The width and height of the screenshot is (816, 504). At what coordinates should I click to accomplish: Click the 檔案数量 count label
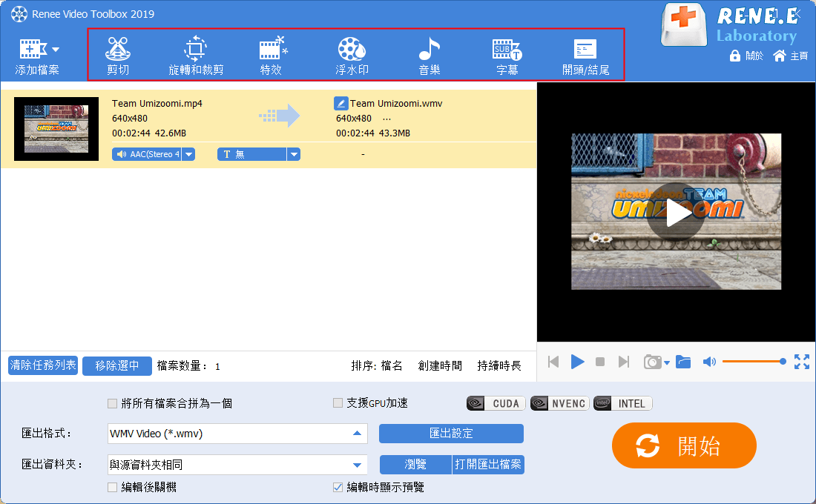point(188,365)
